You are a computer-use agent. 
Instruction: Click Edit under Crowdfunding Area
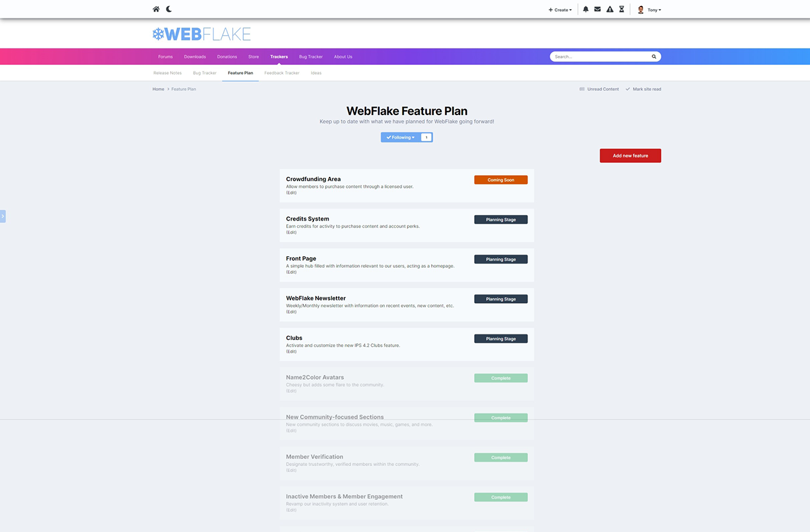point(292,193)
